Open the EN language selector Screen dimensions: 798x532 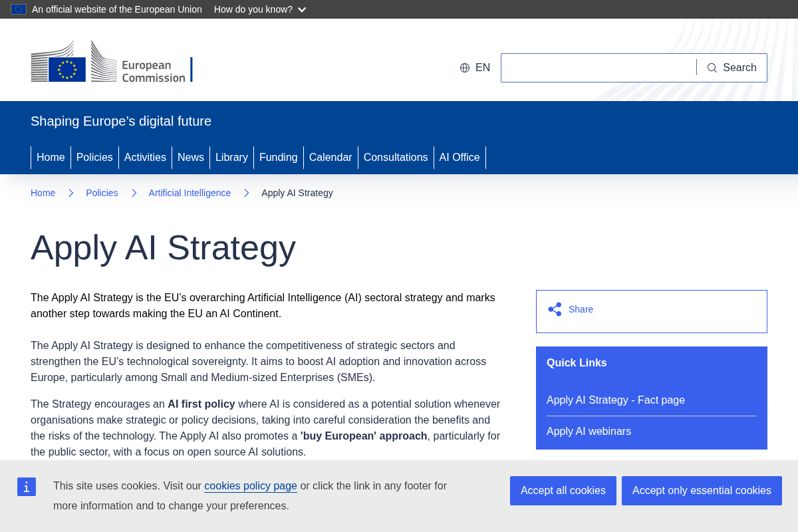click(475, 67)
